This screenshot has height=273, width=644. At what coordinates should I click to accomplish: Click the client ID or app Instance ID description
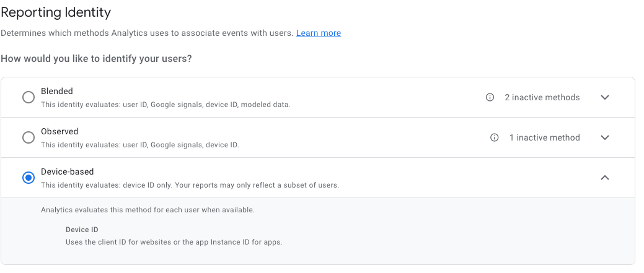[x=174, y=242]
